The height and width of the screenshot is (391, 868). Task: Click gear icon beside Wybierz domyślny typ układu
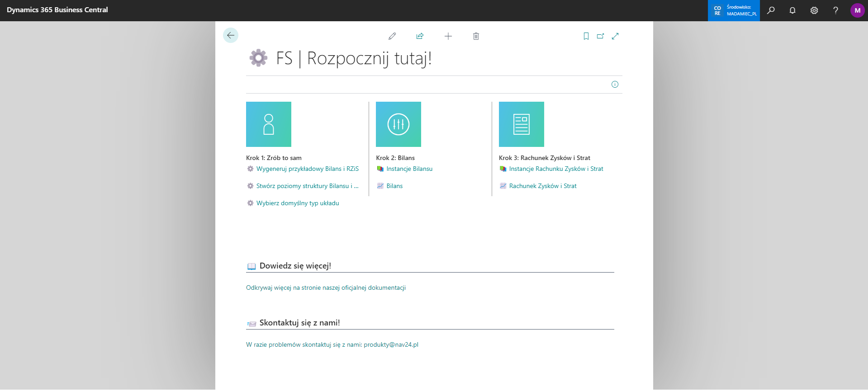point(250,203)
